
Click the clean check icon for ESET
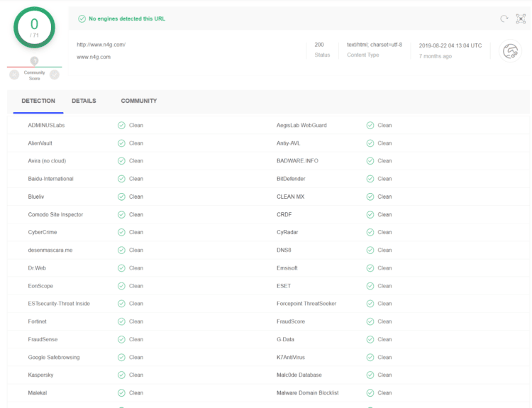click(370, 286)
